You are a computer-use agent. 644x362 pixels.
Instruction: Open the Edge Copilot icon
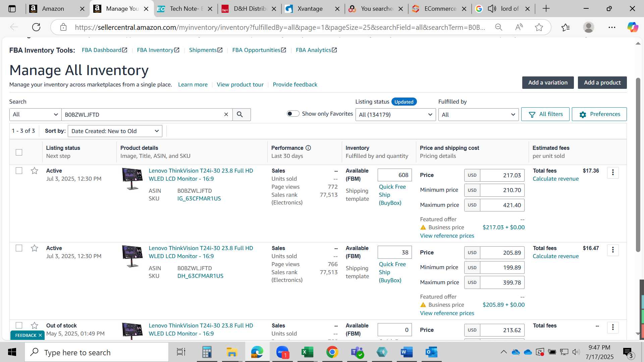(633, 27)
